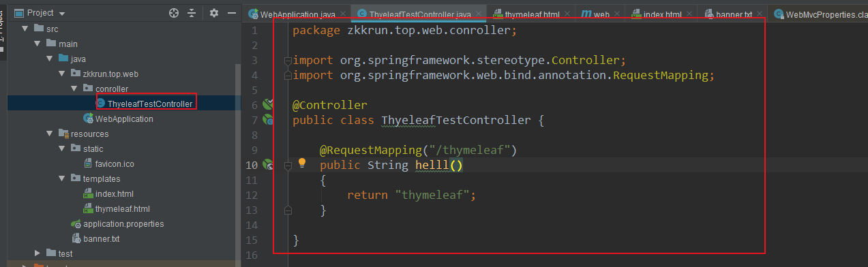Viewport: 868px width, 267px height.
Task: Collapse the zkkrun.top.web package arrow
Action: pyautogui.click(x=62, y=74)
